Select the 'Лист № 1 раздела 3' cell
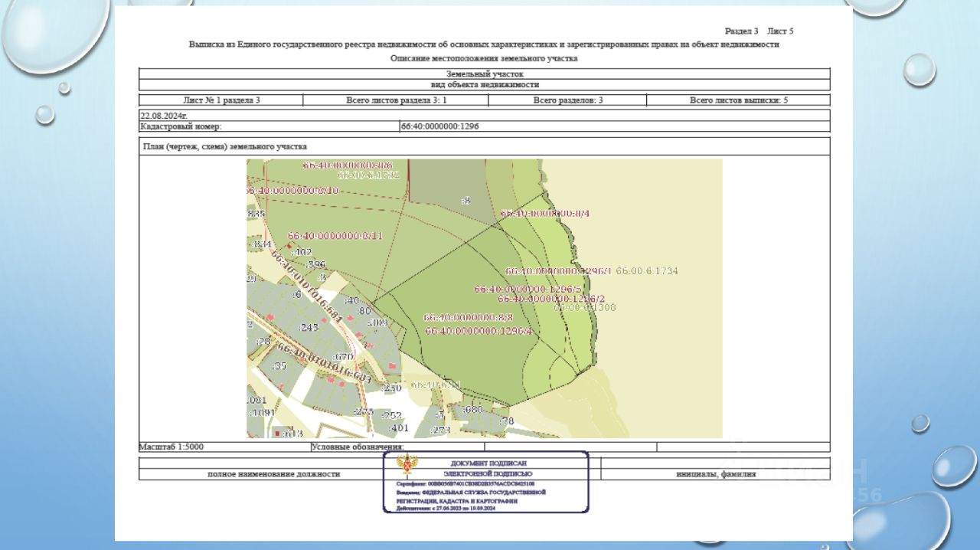Screen dimensions: 980x550 [221, 100]
